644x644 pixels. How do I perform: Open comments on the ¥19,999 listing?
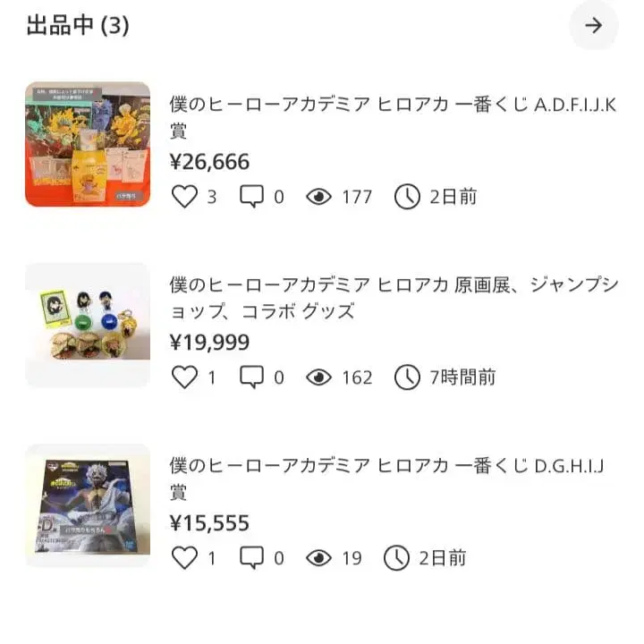point(252,377)
